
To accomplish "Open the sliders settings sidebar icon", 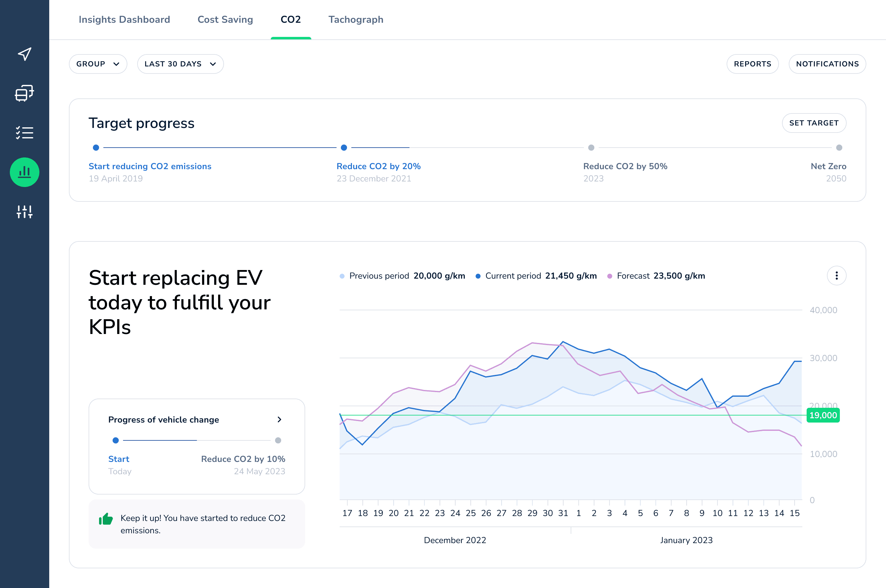I will (x=24, y=212).
